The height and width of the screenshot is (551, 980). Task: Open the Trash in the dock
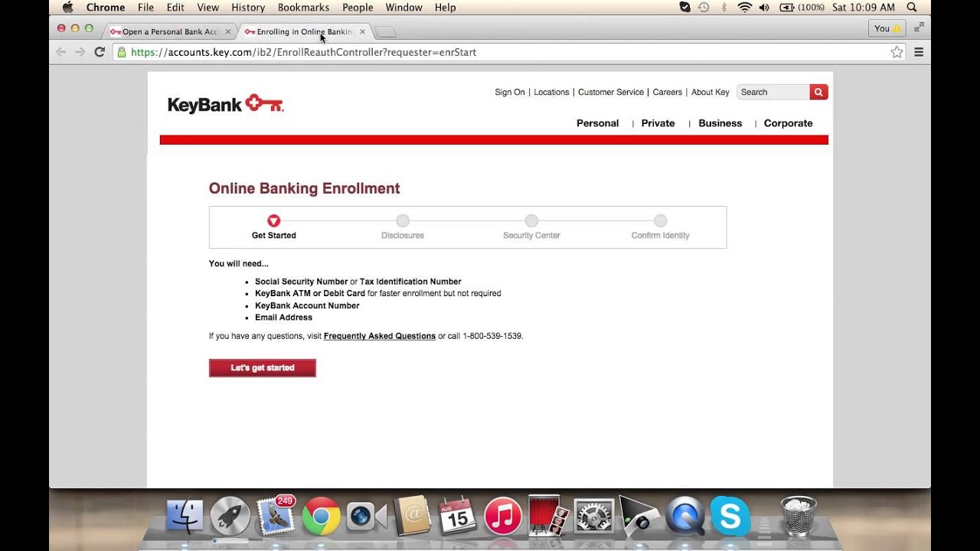tap(799, 516)
